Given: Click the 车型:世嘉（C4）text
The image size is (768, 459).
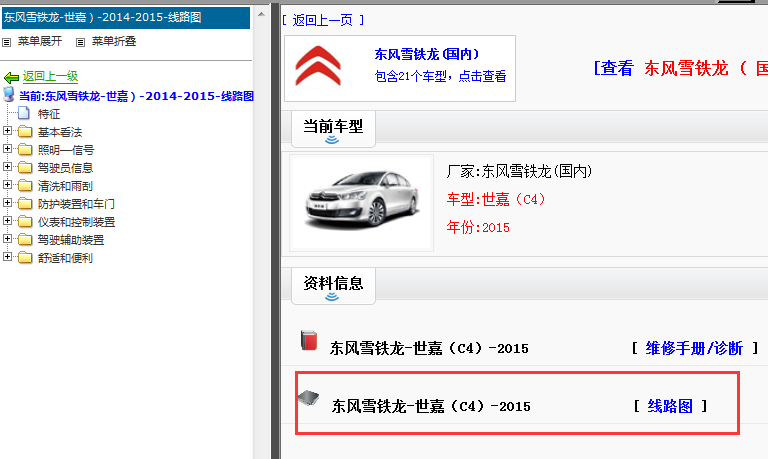Looking at the screenshot, I should [x=496, y=199].
